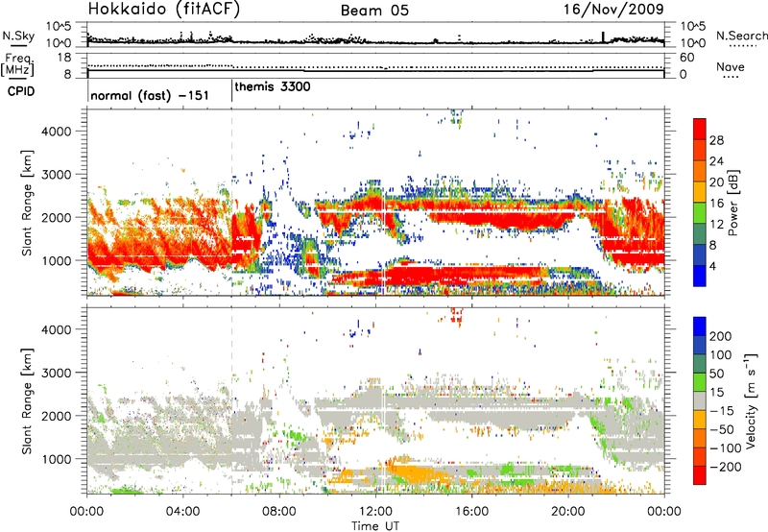Click the 'Freq. [MHz]' axis label
This screenshot has width=768, height=532.
point(18,65)
